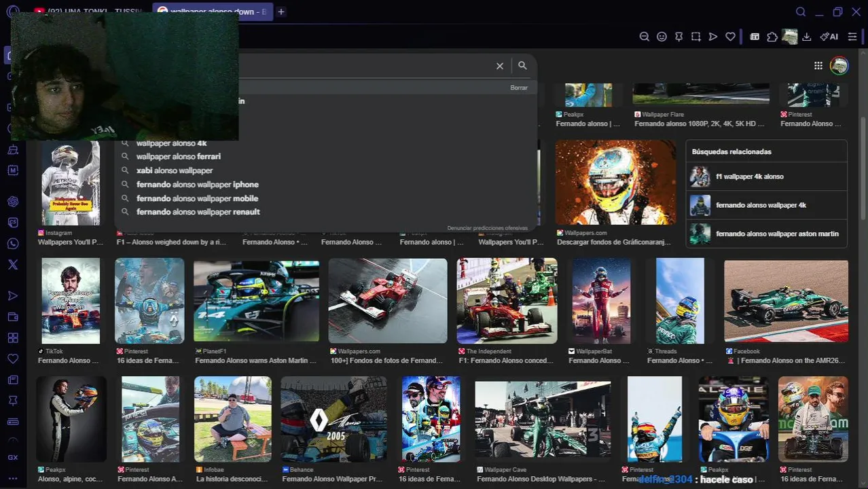This screenshot has width=868, height=489.
Task: Choose suggestion fernando alonso wallpaper iphone
Action: [197, 184]
